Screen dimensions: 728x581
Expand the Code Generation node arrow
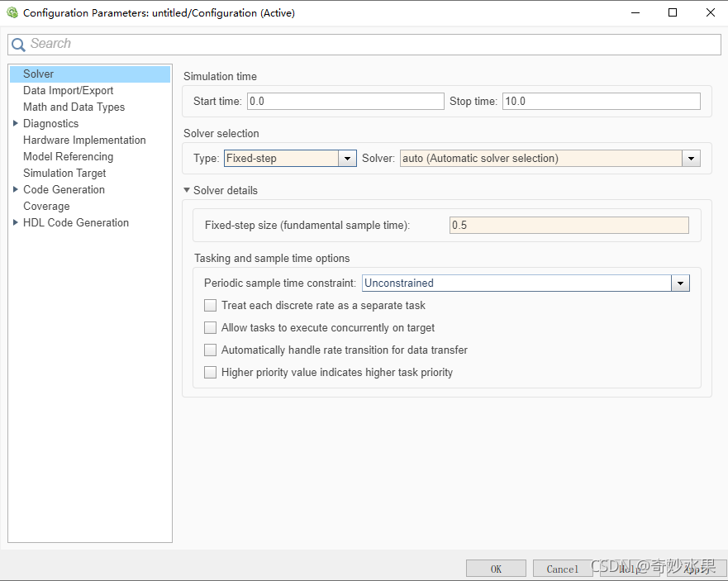(x=16, y=189)
